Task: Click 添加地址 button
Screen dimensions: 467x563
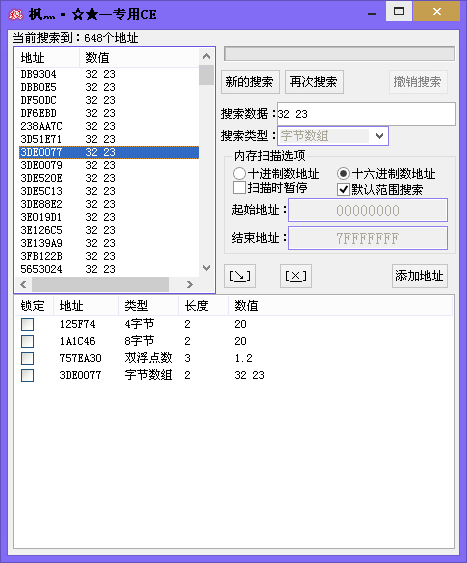Action: (420, 276)
